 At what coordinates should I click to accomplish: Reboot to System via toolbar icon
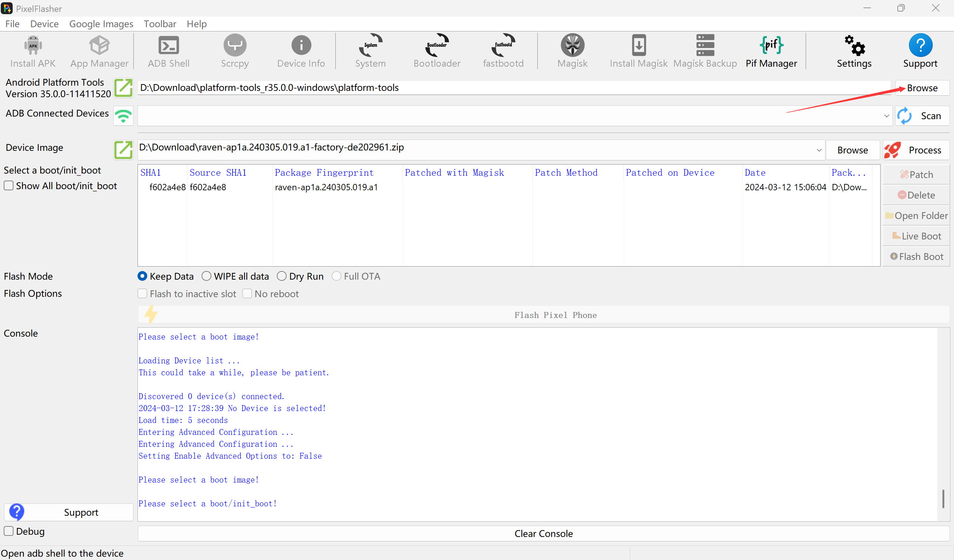[x=370, y=51]
